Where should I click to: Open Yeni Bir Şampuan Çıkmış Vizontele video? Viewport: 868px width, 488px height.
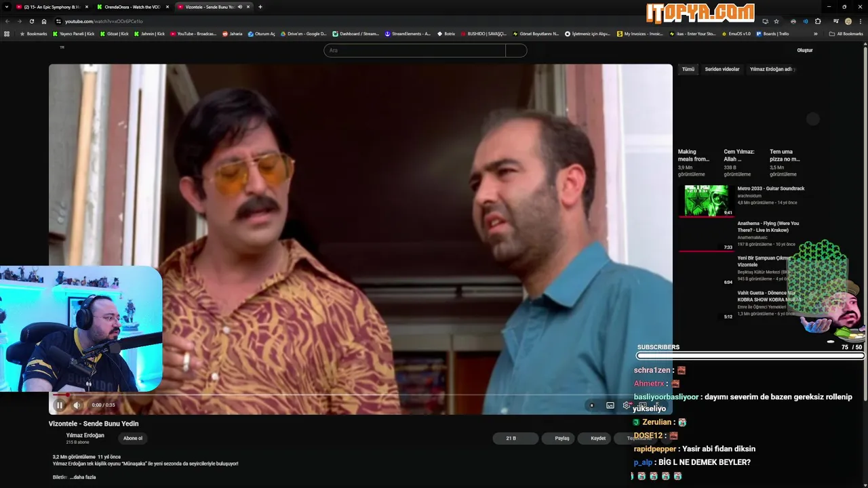point(764,261)
